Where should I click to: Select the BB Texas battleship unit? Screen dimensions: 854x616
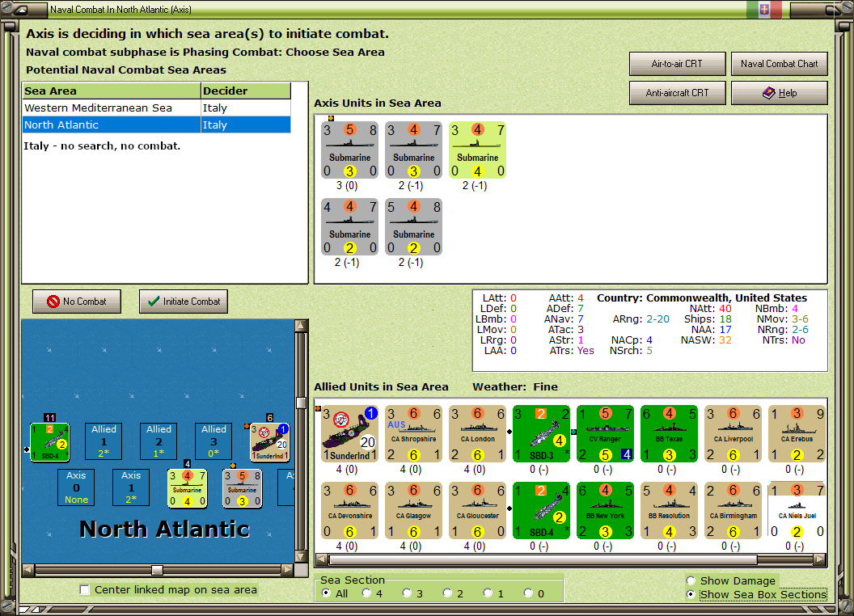pos(669,433)
